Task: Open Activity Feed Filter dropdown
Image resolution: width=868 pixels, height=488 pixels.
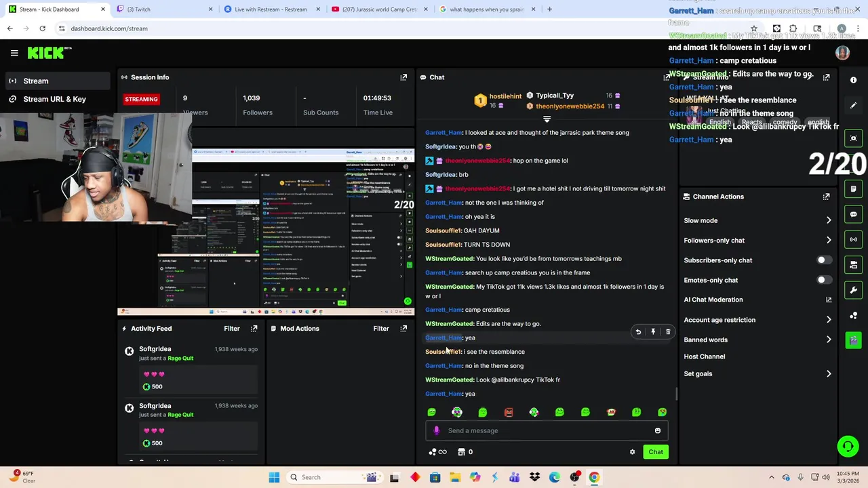Action: click(x=232, y=329)
